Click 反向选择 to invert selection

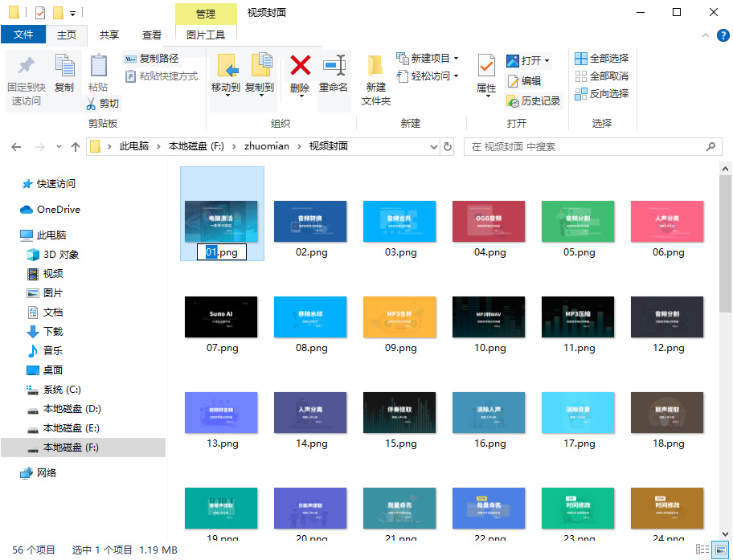click(604, 94)
